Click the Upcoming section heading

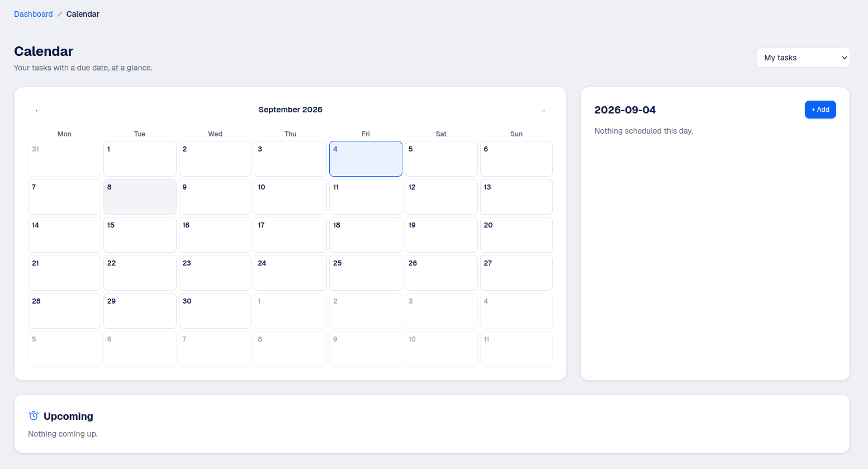(x=68, y=416)
